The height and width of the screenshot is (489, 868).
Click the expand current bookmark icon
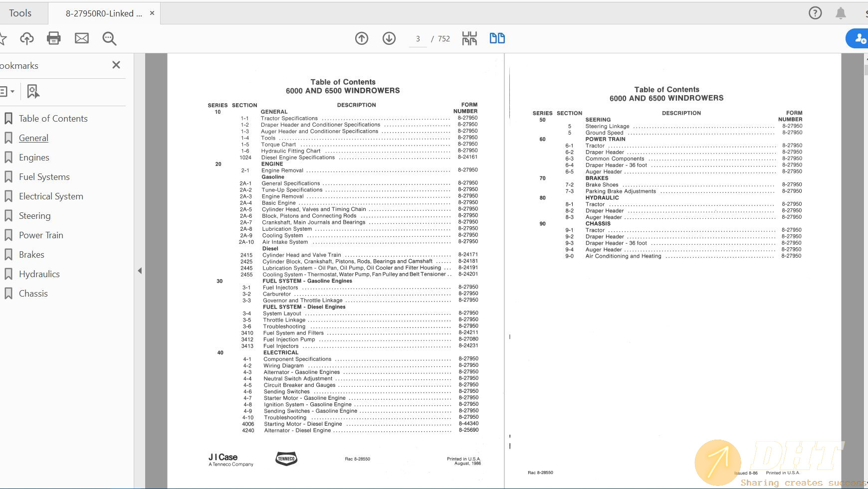[x=32, y=91]
